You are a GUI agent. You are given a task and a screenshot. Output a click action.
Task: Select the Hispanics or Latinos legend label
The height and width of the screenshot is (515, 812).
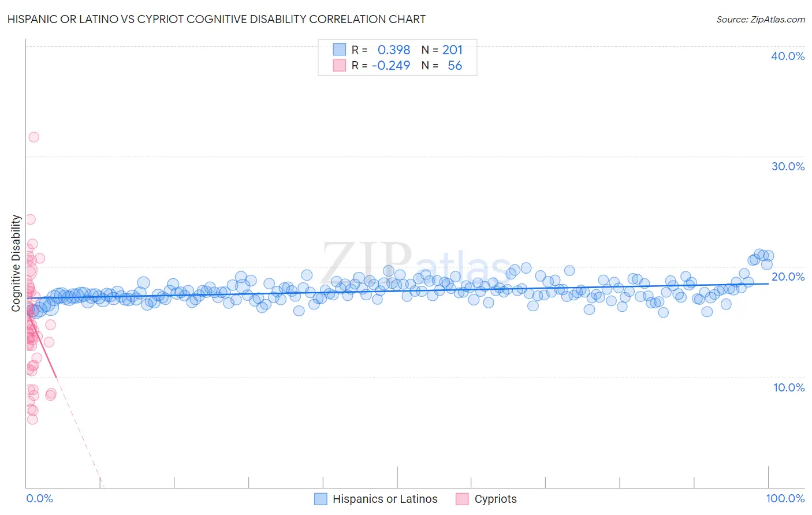(x=385, y=499)
